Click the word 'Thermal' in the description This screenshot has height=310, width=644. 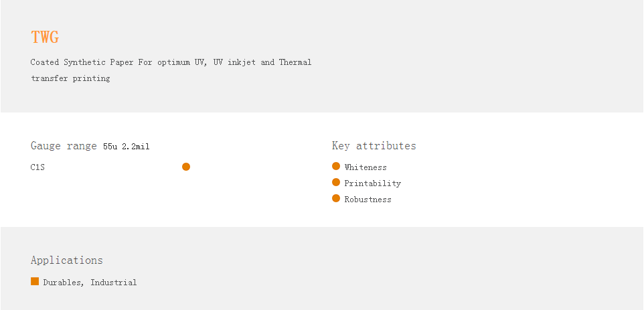click(x=295, y=62)
